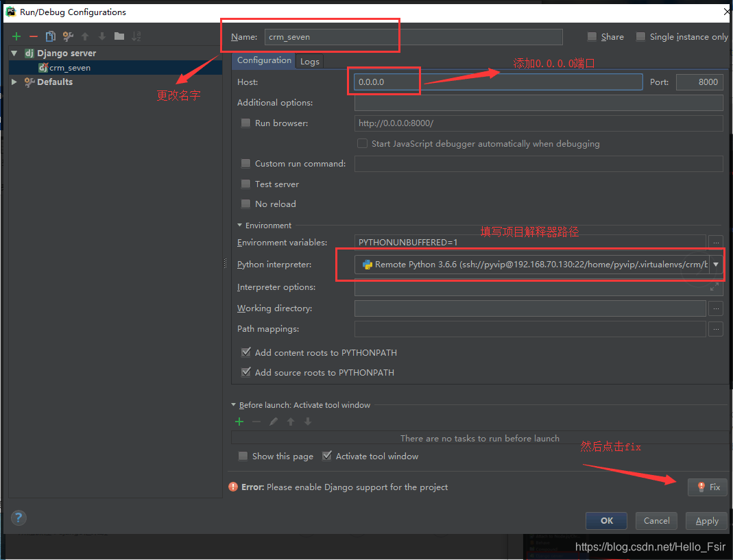The width and height of the screenshot is (733, 560).
Task: Move before launch task up
Action: [x=291, y=422]
